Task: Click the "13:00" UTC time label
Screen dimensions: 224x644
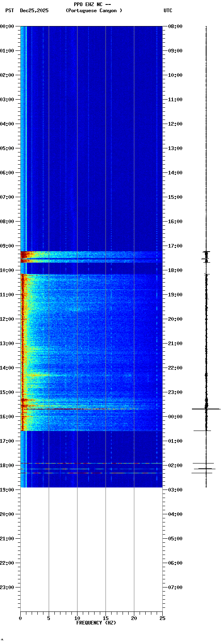Action: click(175, 148)
